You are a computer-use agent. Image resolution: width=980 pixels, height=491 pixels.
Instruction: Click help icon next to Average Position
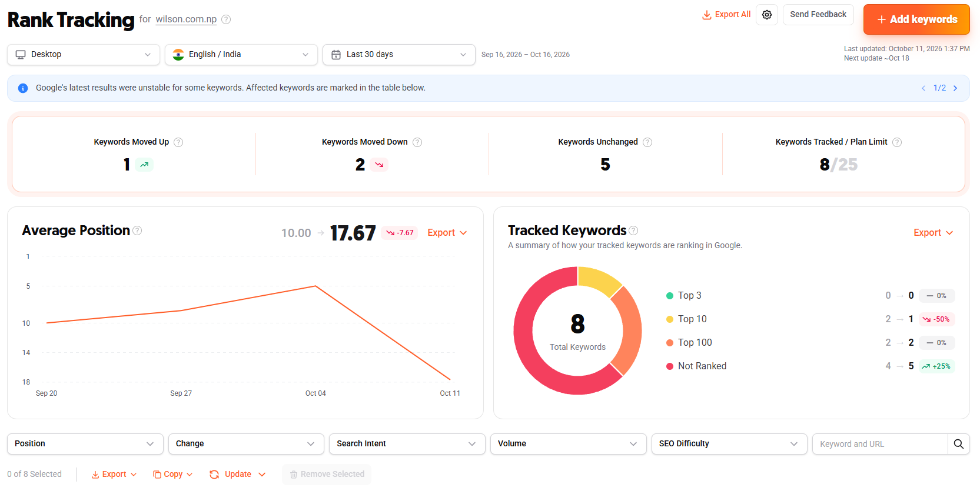pos(137,231)
